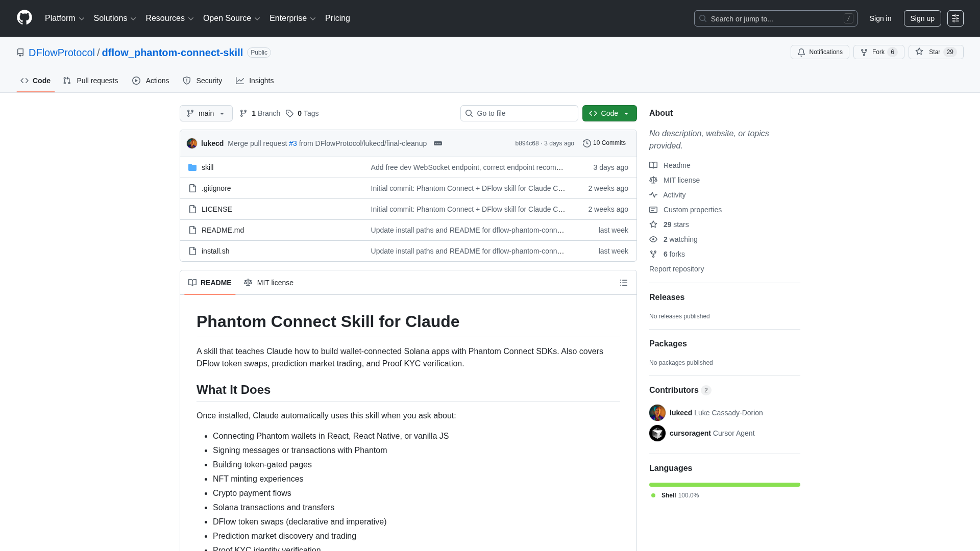Screen dimensions: 980x551
Task: Open the top-right menu settings icon
Action: click(955, 18)
